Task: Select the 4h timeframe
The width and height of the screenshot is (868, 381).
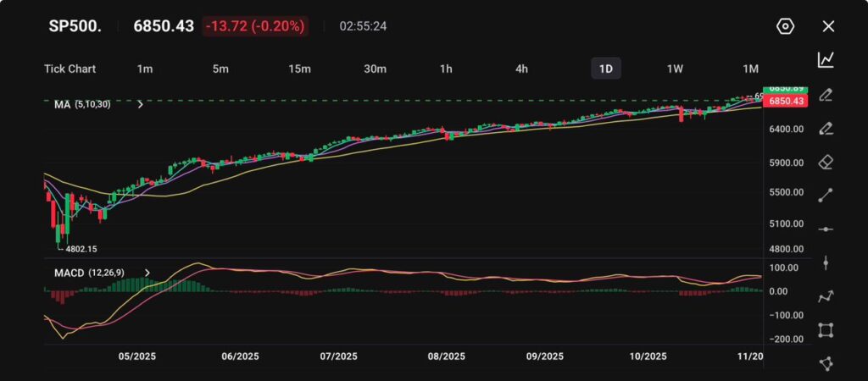Action: 522,69
